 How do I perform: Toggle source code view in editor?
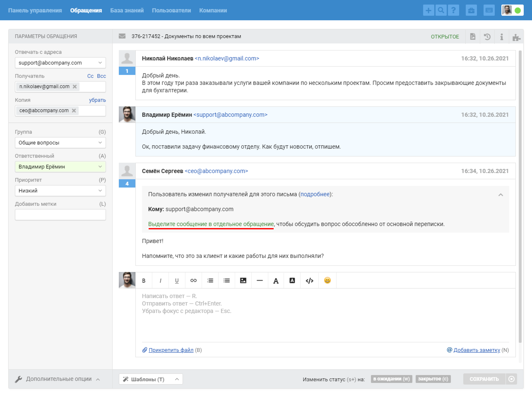(309, 280)
